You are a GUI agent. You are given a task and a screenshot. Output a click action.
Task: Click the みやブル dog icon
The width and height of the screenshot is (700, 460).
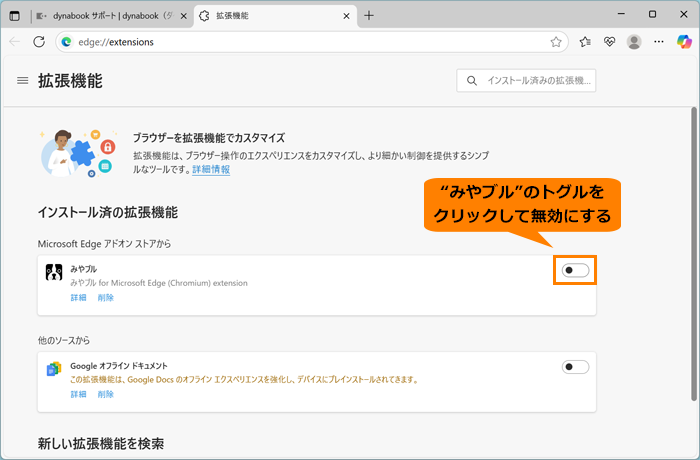click(54, 272)
